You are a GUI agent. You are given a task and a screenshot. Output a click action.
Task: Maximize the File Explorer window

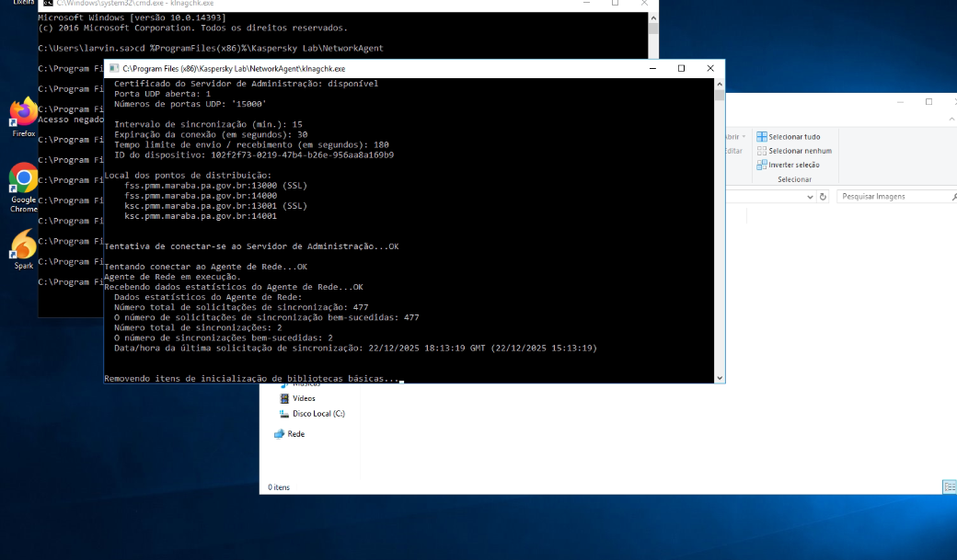(x=928, y=102)
